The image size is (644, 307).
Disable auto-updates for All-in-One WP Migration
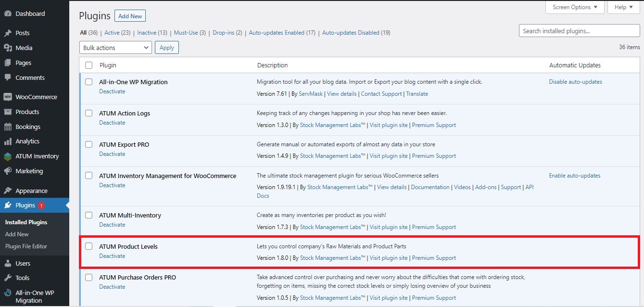(x=576, y=82)
